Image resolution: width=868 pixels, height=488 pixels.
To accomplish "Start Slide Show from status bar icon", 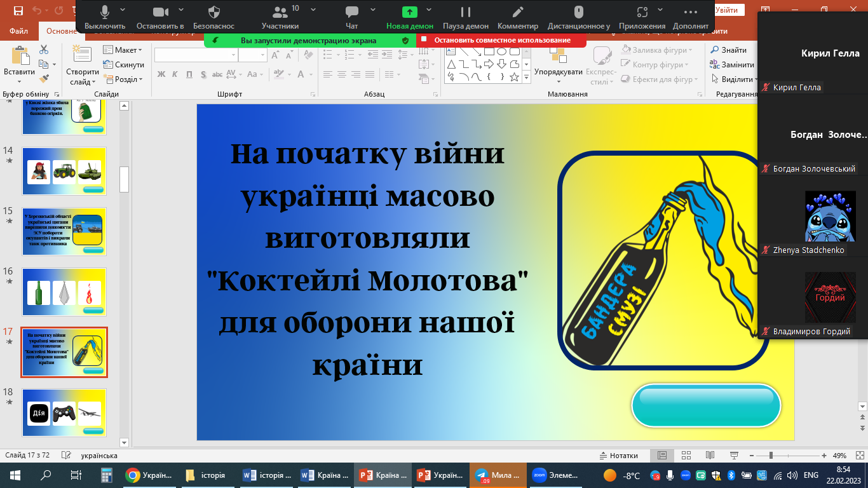I will 733,456.
